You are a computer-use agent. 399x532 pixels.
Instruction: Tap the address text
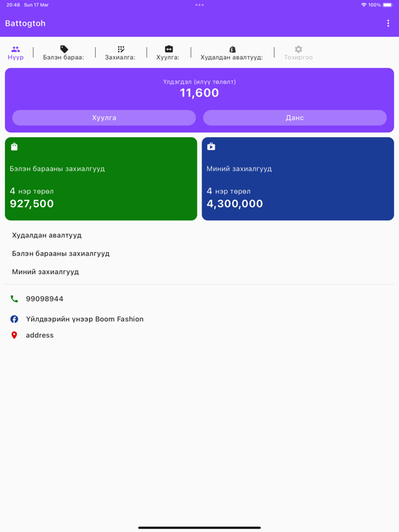coord(39,335)
